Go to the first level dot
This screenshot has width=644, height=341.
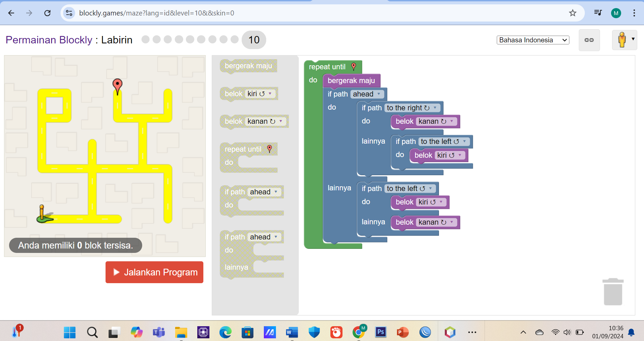point(146,39)
